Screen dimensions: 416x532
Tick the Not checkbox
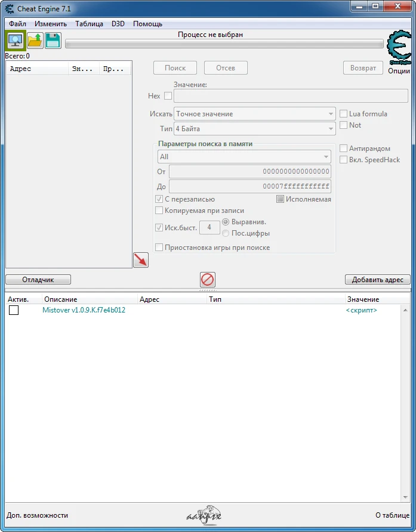343,125
